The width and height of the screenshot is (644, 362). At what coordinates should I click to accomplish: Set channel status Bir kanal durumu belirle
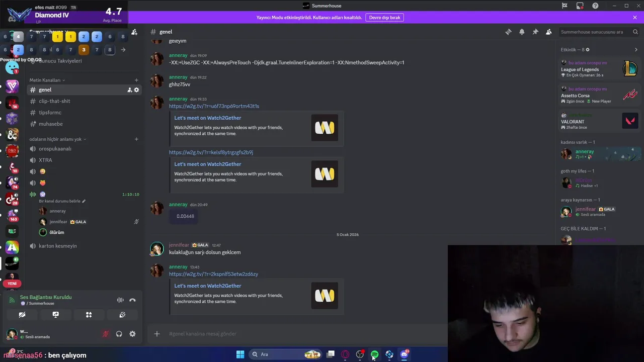62,201
